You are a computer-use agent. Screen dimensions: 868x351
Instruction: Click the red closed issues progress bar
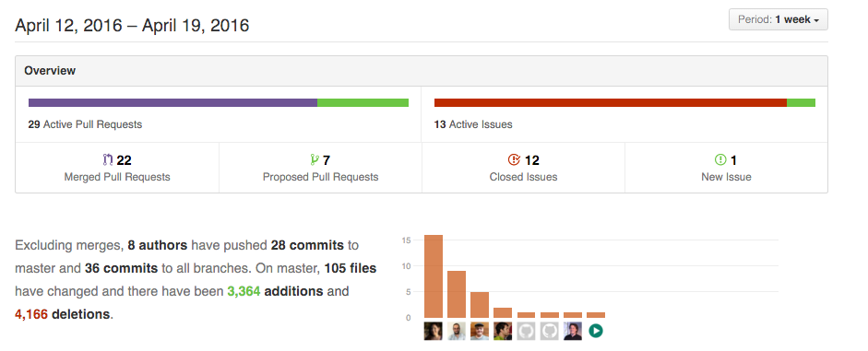(x=611, y=103)
